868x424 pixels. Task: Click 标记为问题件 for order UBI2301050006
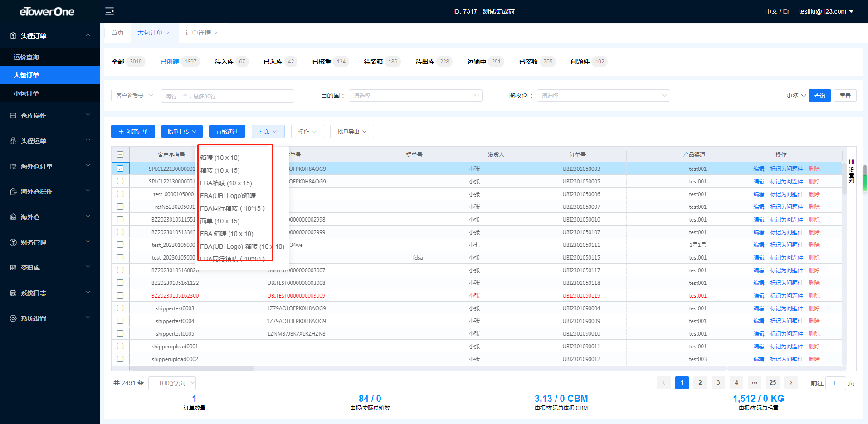pyautogui.click(x=786, y=194)
